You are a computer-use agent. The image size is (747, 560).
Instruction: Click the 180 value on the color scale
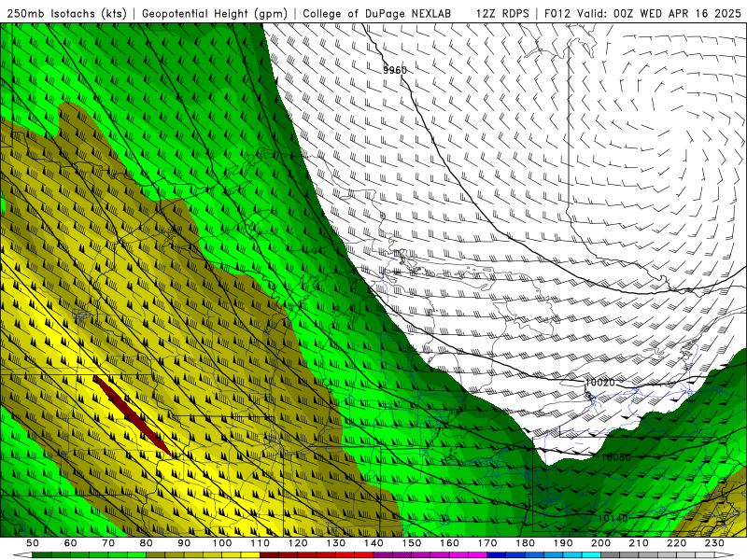(x=526, y=543)
